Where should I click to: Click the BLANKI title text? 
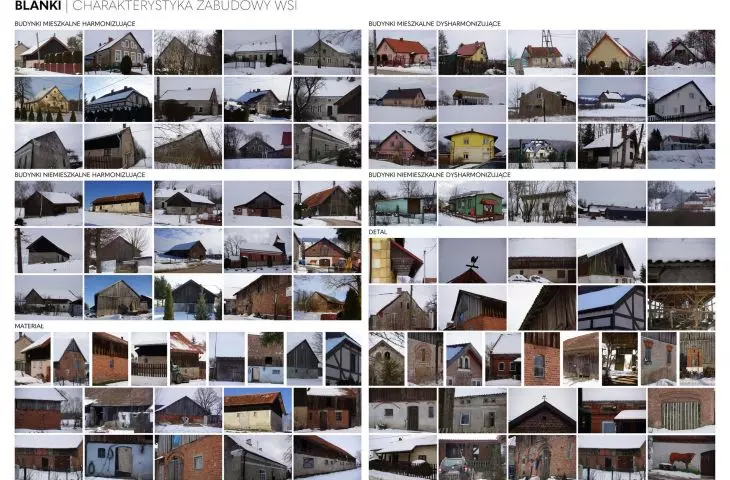click(x=38, y=5)
